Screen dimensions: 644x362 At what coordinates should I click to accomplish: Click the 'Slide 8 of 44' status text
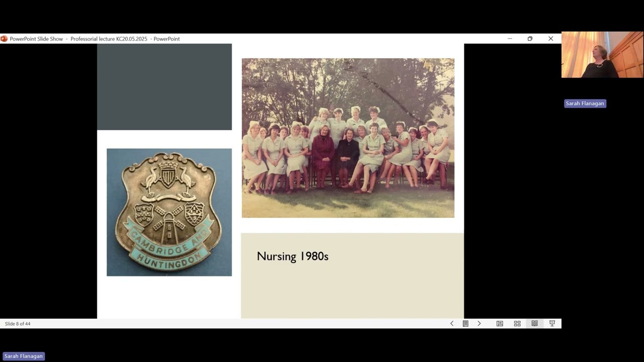[18, 324]
